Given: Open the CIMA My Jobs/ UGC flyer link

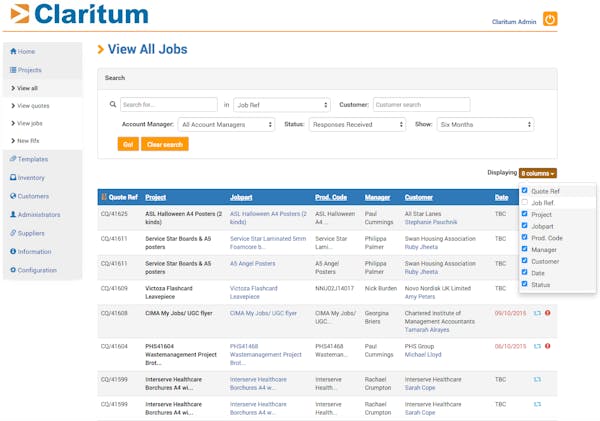Looking at the screenshot, I should (x=263, y=313).
